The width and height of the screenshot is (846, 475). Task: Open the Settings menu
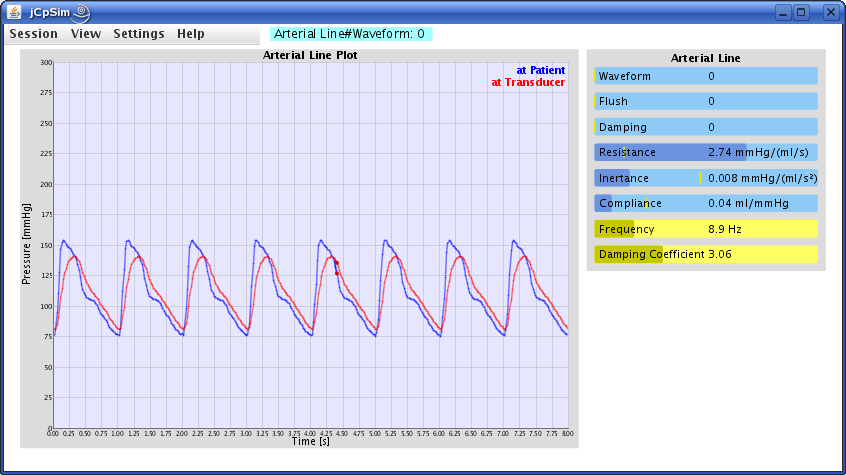139,34
